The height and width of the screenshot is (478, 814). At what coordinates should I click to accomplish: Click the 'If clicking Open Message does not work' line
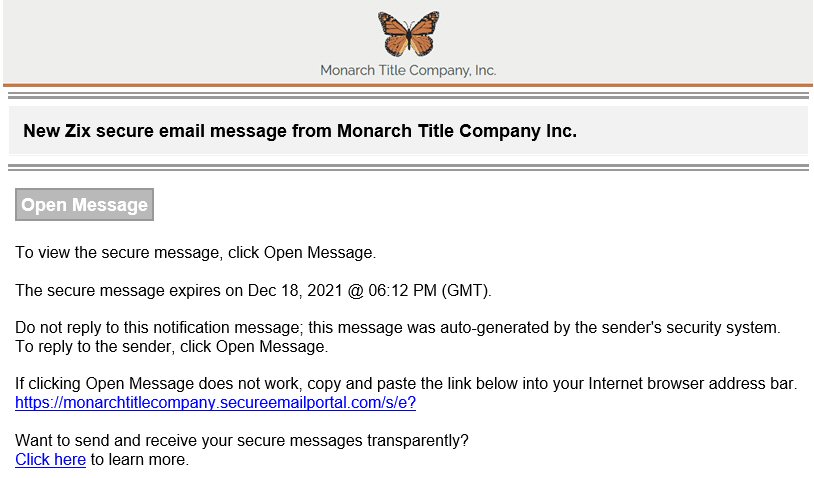tap(406, 384)
